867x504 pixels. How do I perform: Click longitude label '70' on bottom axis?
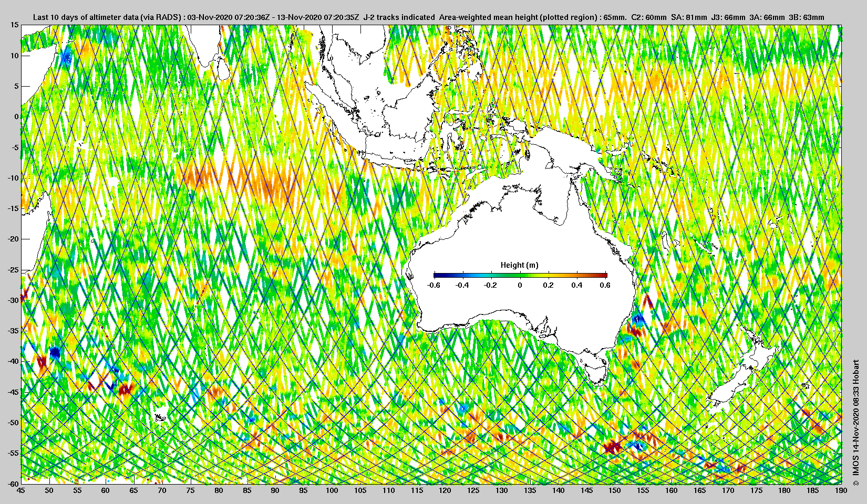tap(162, 490)
